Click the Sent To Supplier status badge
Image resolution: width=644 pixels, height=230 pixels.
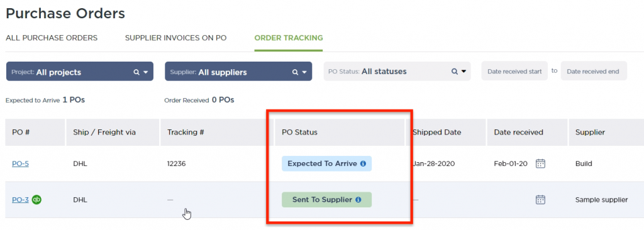point(326,200)
